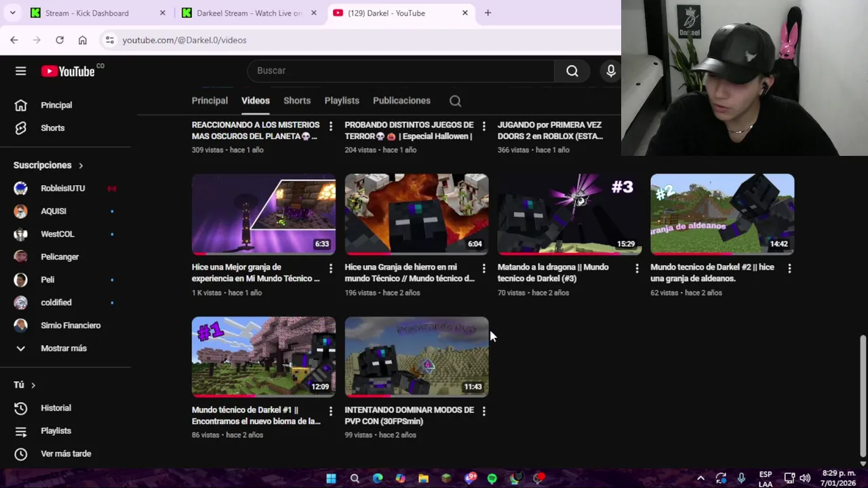Close the Darkel - YouTube browser tab
868x488 pixels.
(465, 13)
